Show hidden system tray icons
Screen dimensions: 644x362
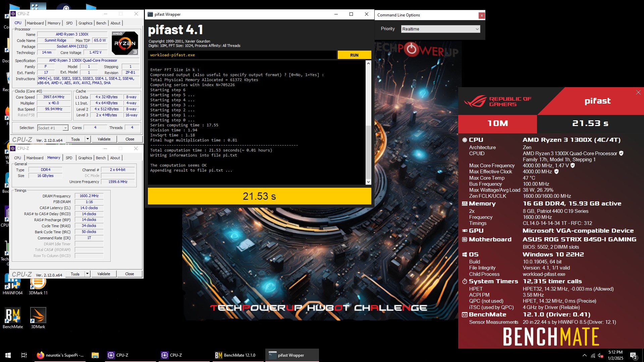(585, 355)
